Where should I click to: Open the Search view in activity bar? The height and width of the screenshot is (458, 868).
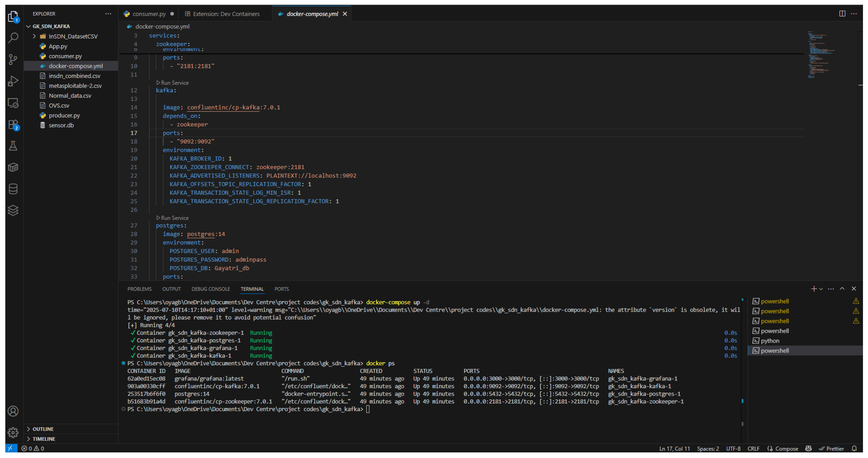13,37
